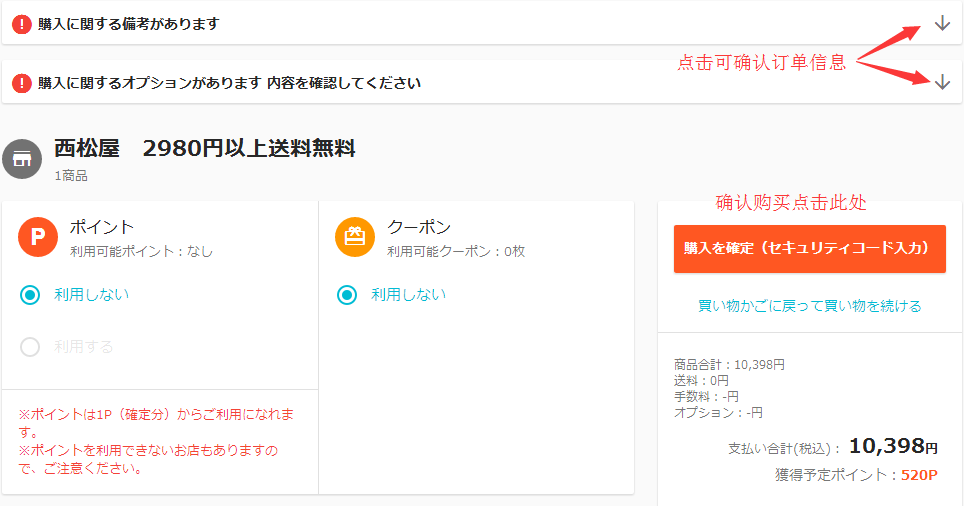The height and width of the screenshot is (506, 964).
Task: Click the orange P point icon
Action: point(38,237)
